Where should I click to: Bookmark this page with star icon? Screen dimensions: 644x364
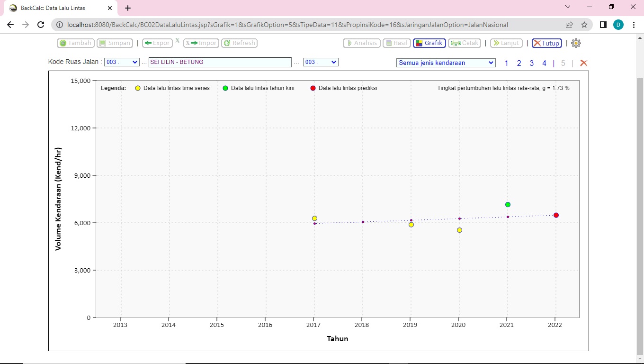click(584, 25)
